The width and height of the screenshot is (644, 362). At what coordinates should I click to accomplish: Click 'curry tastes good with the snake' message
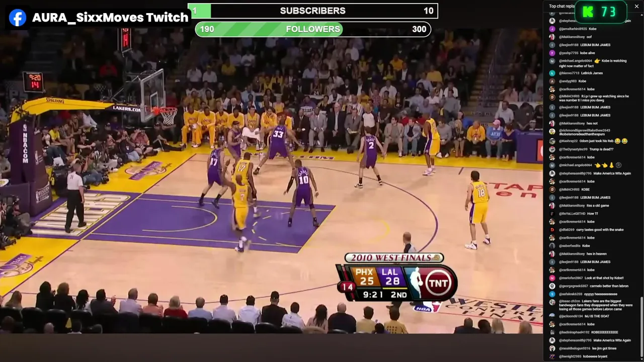600,230
